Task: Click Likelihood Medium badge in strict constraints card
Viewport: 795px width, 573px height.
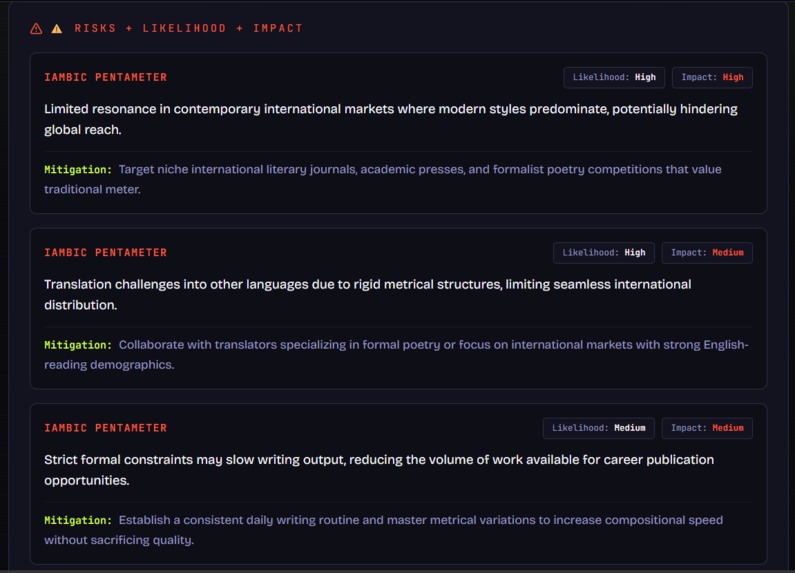Action: point(599,428)
